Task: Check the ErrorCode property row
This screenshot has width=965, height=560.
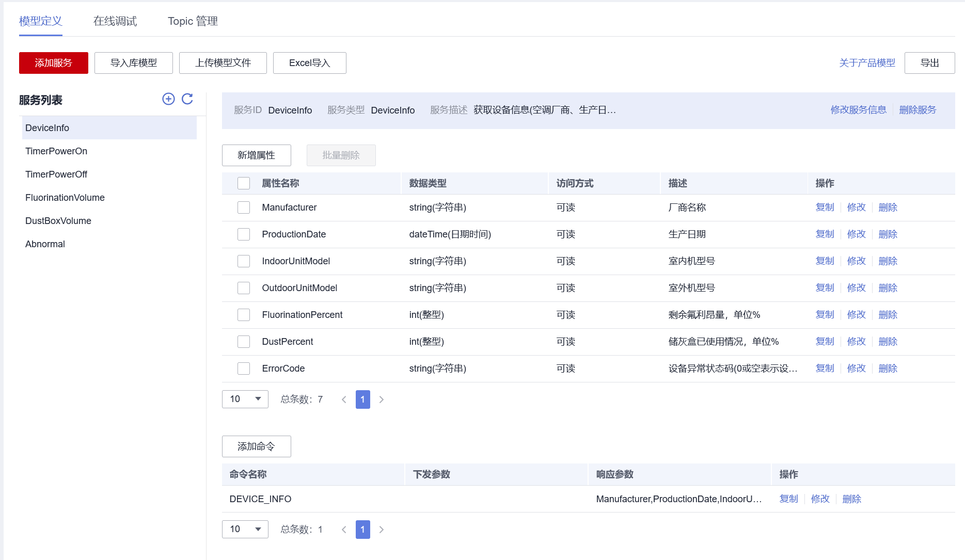Action: tap(243, 368)
